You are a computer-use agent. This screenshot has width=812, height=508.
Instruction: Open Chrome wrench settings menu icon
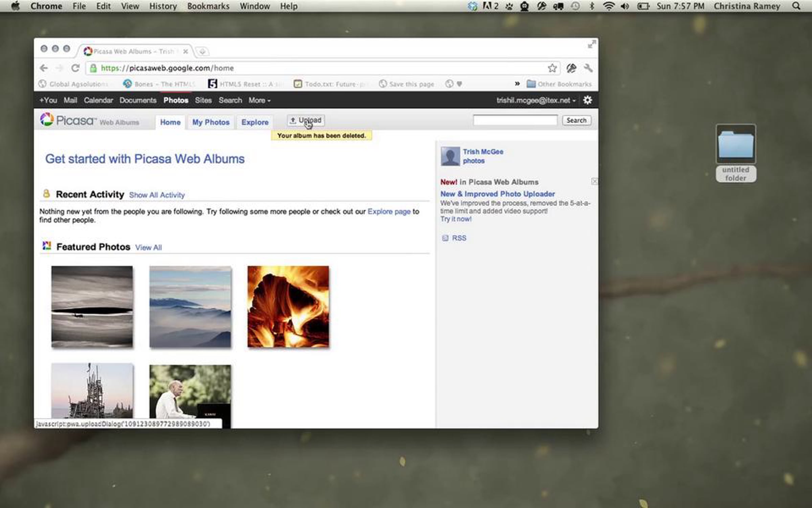point(588,68)
